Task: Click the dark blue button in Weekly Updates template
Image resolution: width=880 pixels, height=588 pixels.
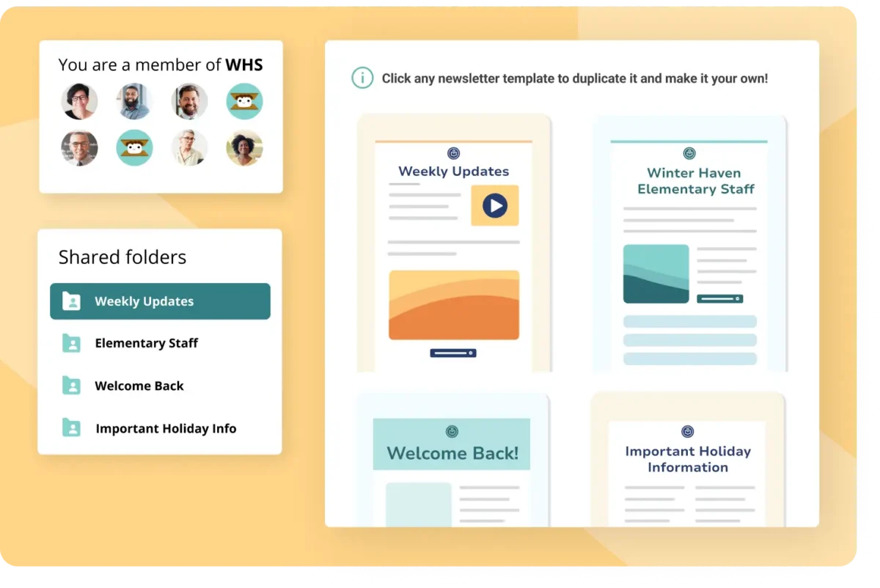Action: click(453, 353)
